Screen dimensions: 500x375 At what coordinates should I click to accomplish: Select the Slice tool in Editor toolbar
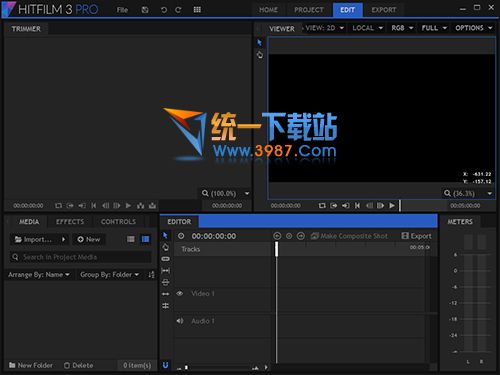[165, 259]
